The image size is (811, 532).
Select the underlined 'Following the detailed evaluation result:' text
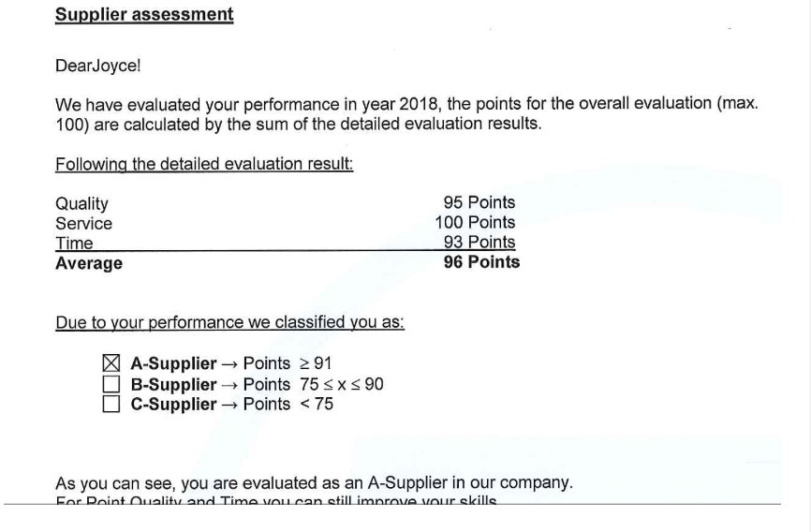coord(204,164)
